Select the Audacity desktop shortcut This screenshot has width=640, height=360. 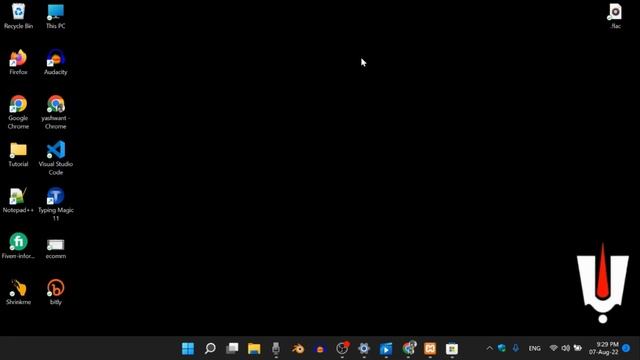pos(56,62)
